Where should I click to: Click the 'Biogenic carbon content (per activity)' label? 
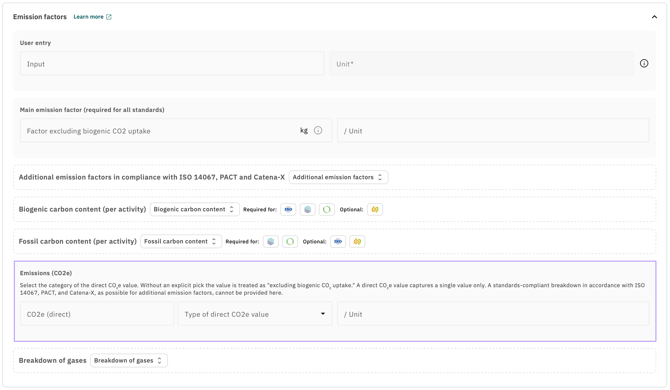coord(82,209)
